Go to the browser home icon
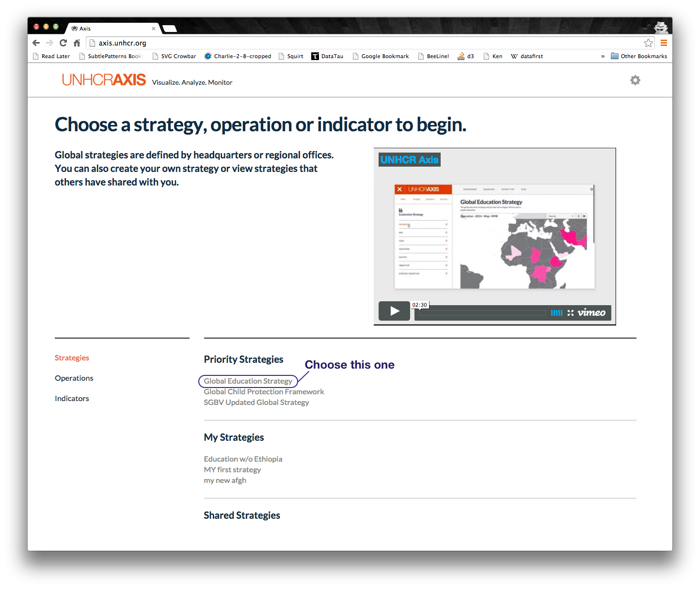The height and width of the screenshot is (589, 700). point(77,43)
